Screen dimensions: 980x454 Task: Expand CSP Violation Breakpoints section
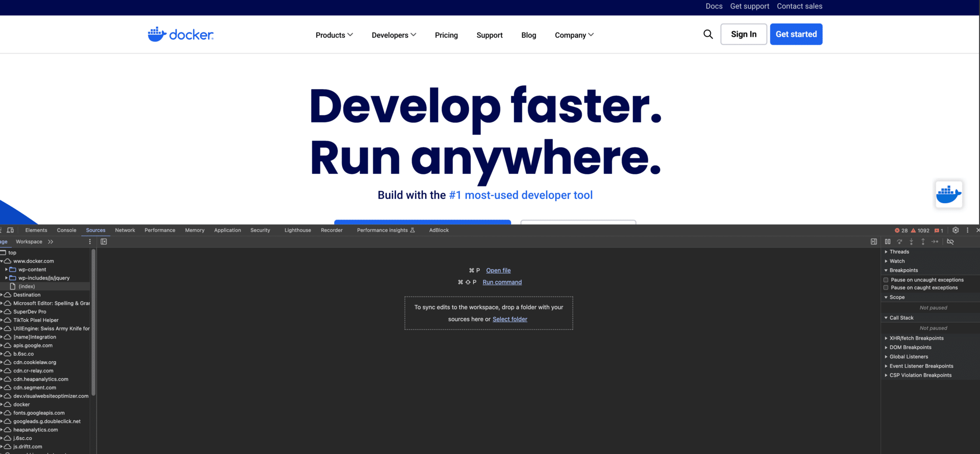918,375
